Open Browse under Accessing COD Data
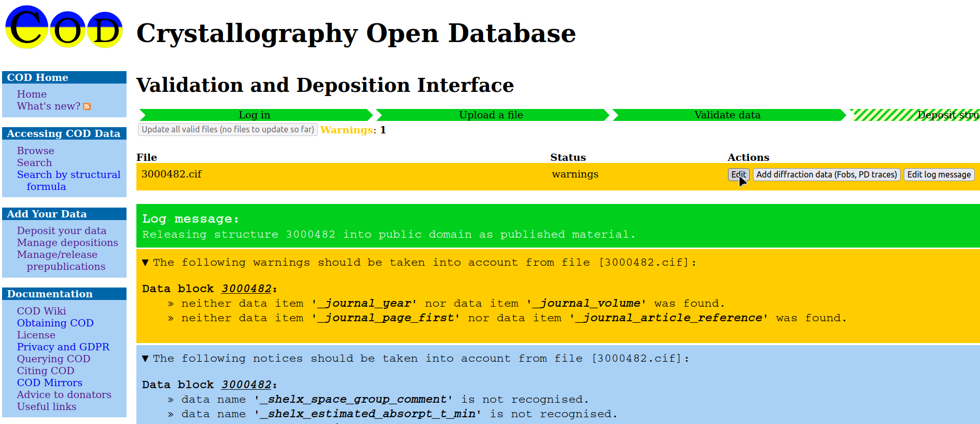This screenshot has height=424, width=980. click(x=35, y=151)
